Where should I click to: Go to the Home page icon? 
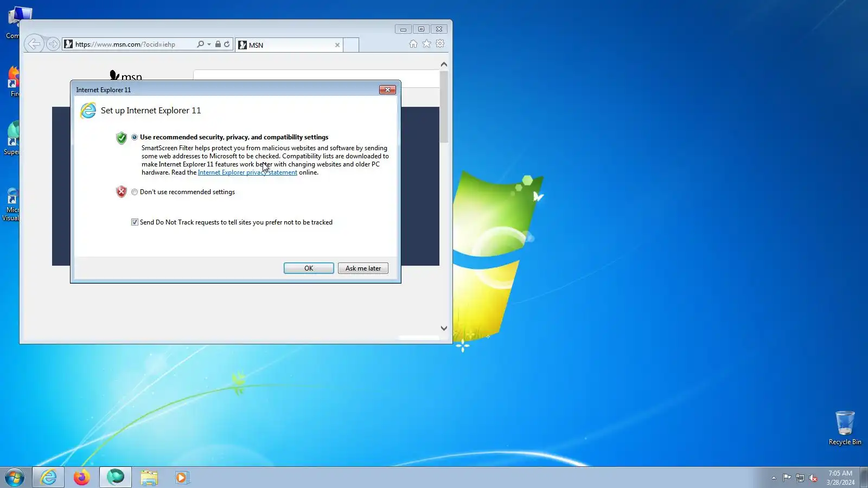413,44
